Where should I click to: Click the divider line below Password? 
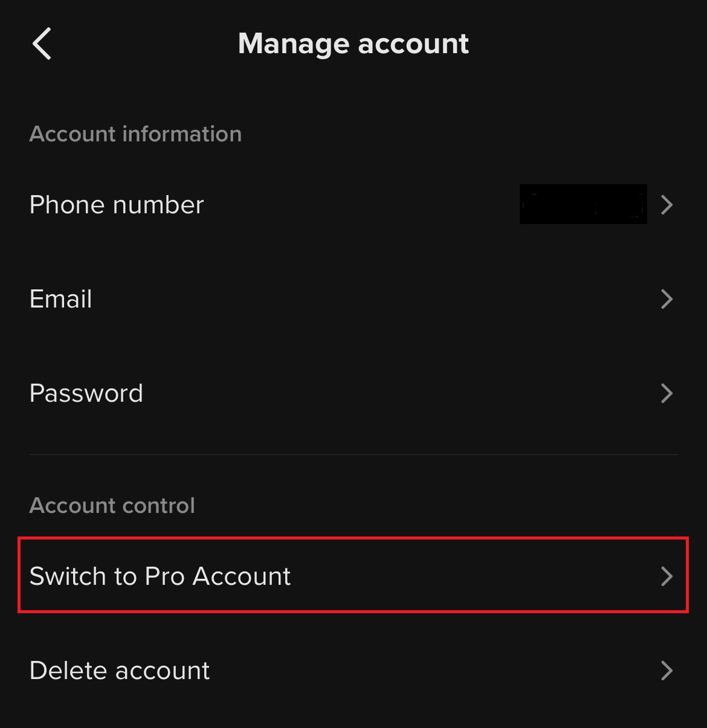[353, 454]
